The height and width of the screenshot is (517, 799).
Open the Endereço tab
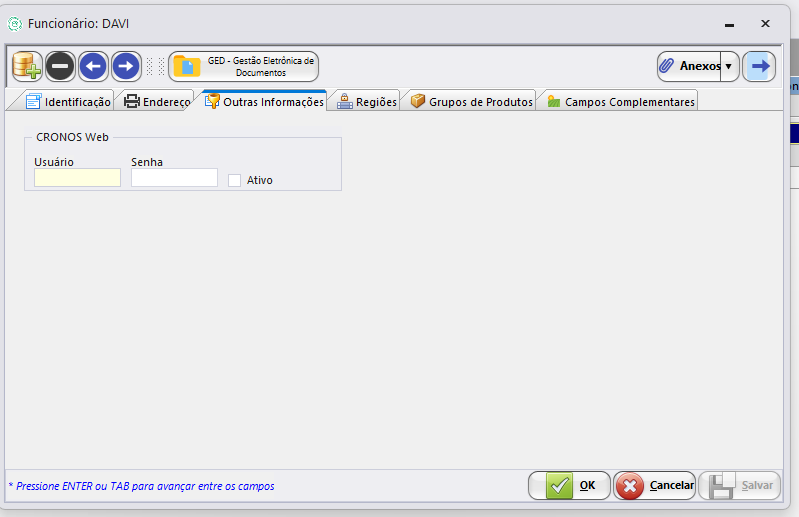[x=156, y=101]
